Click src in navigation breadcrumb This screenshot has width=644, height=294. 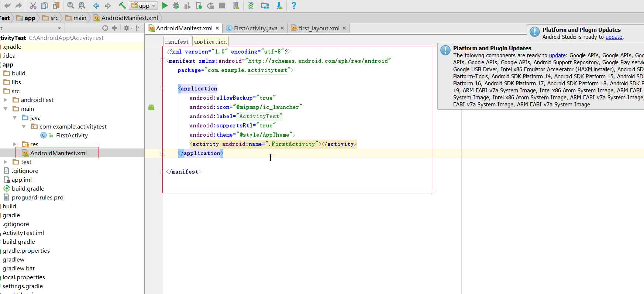[50, 18]
